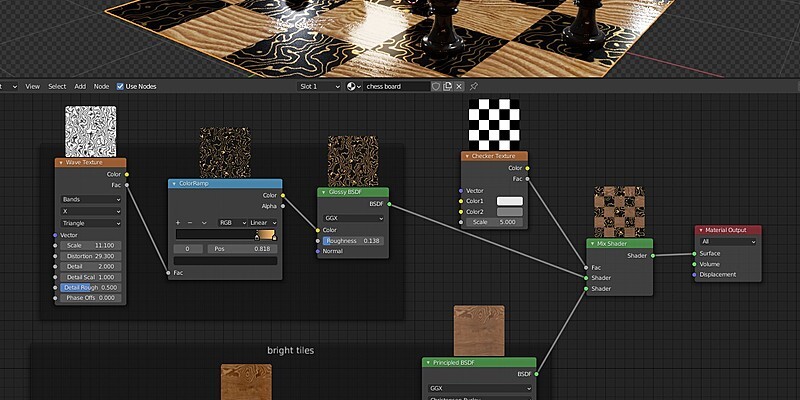This screenshot has height=400, width=800.
Task: Click Glossy BSDF Normal input socket
Action: [x=317, y=252]
